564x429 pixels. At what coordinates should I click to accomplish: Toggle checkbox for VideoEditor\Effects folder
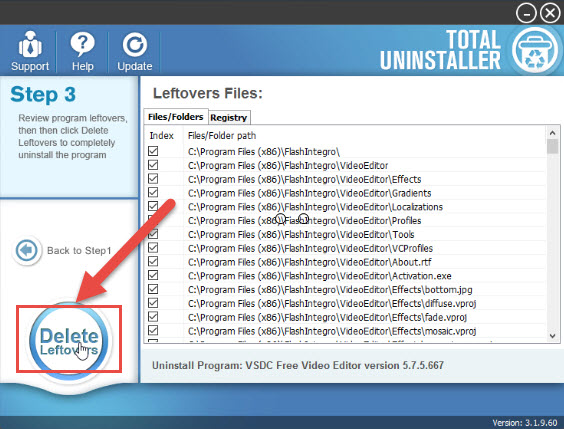pos(153,179)
